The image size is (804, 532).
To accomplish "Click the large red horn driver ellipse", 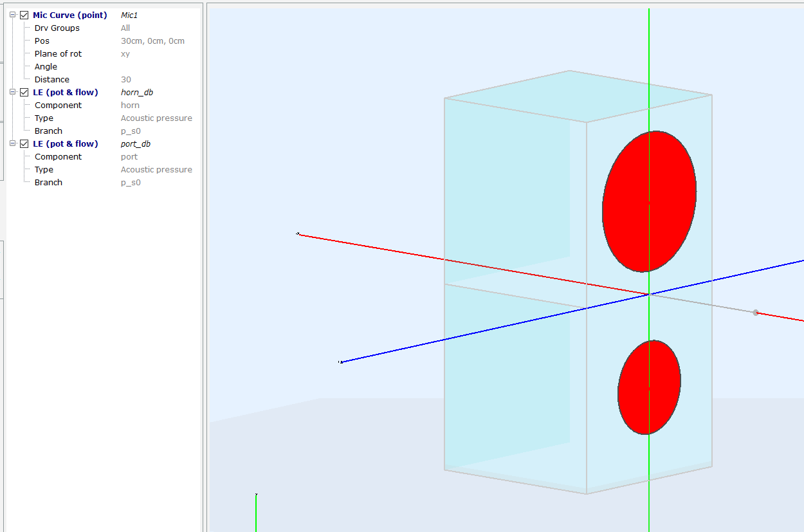I will [649, 201].
